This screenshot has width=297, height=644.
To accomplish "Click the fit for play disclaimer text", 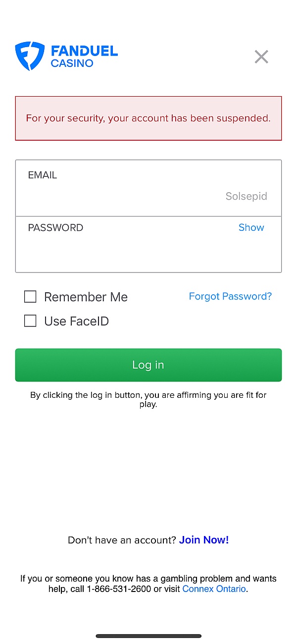I will pyautogui.click(x=148, y=399).
